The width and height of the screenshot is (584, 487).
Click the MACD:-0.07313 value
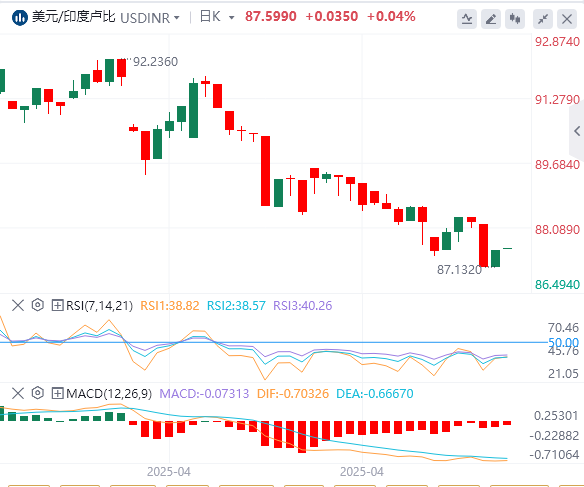click(204, 394)
